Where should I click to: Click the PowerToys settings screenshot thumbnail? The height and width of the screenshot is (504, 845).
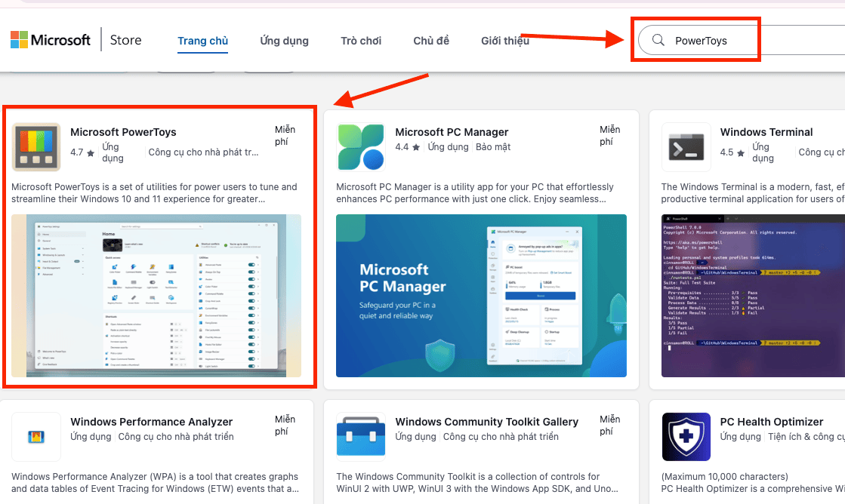pyautogui.click(x=156, y=296)
